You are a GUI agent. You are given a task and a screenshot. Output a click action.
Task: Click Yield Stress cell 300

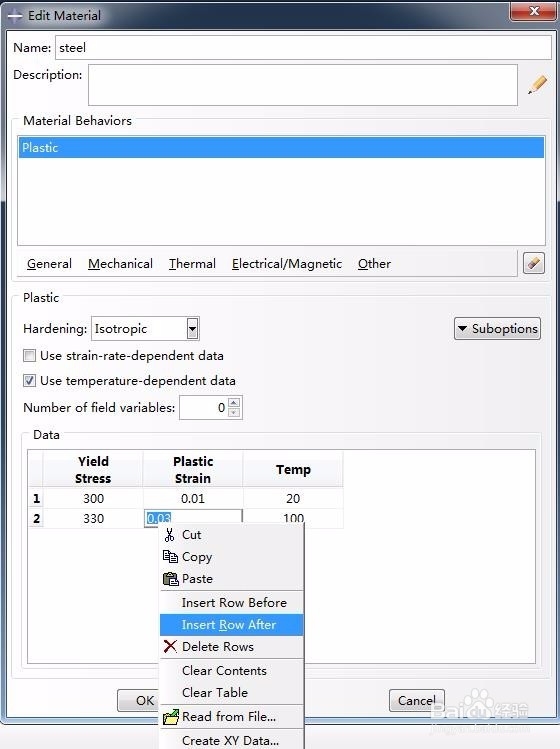click(93, 498)
